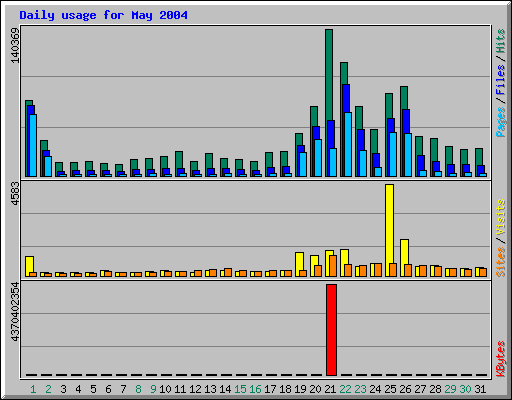Click the day 31 axis label

point(480,389)
